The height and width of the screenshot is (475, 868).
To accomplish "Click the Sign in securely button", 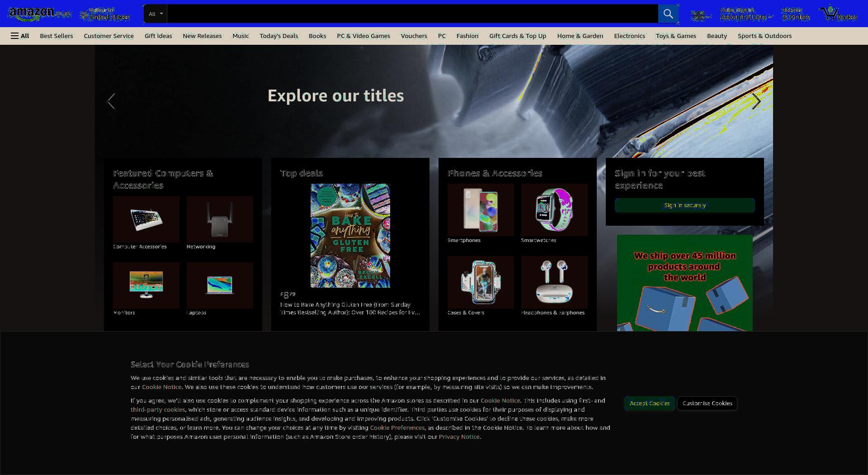I will point(684,205).
